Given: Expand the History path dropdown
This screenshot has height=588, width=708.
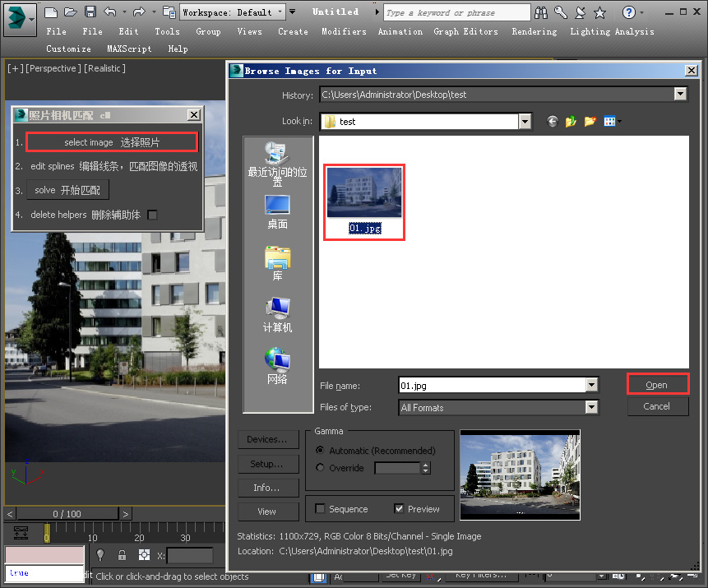Looking at the screenshot, I should (x=680, y=95).
